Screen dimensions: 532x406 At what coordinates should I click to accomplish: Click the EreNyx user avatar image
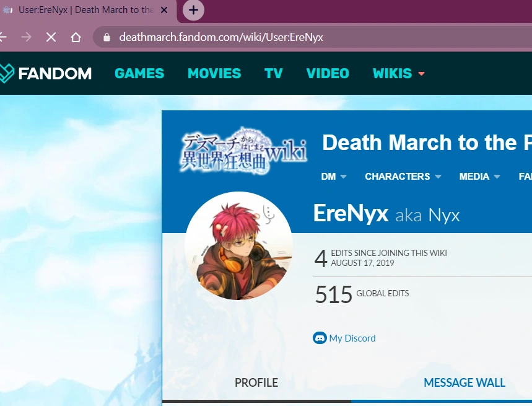238,245
